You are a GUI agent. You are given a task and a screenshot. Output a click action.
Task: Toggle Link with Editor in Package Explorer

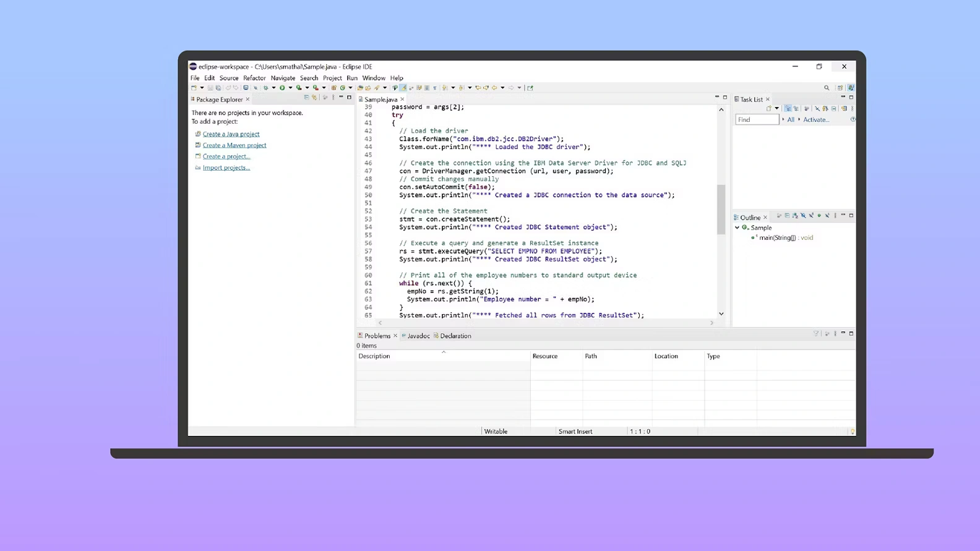(x=314, y=98)
